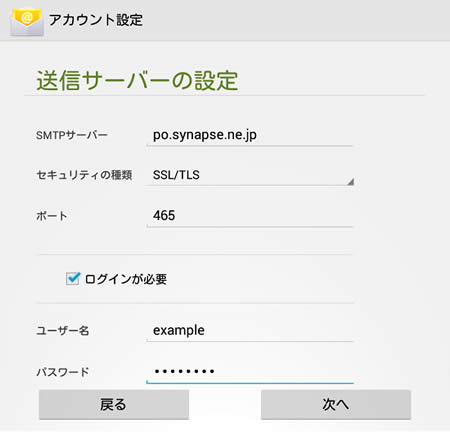The width and height of the screenshot is (450, 432).
Task: Open the SSL/TLS security type dropdown
Action: 250,175
